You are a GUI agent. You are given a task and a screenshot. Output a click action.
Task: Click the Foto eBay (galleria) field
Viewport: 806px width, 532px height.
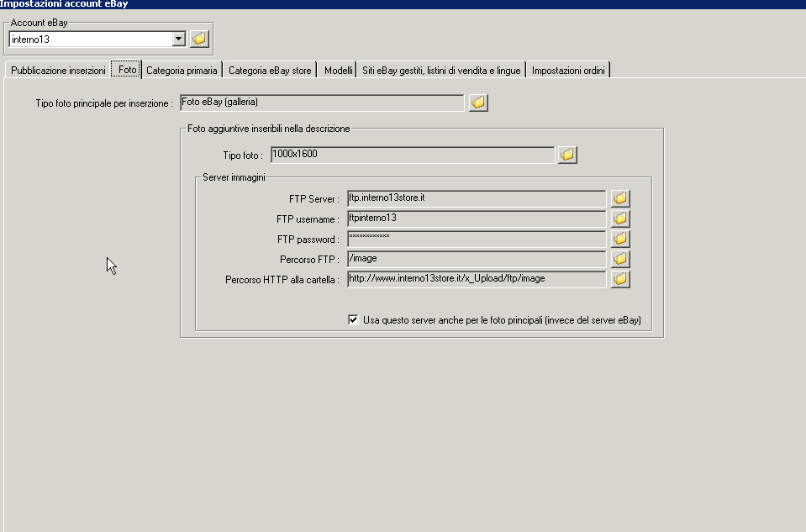pyautogui.click(x=322, y=103)
